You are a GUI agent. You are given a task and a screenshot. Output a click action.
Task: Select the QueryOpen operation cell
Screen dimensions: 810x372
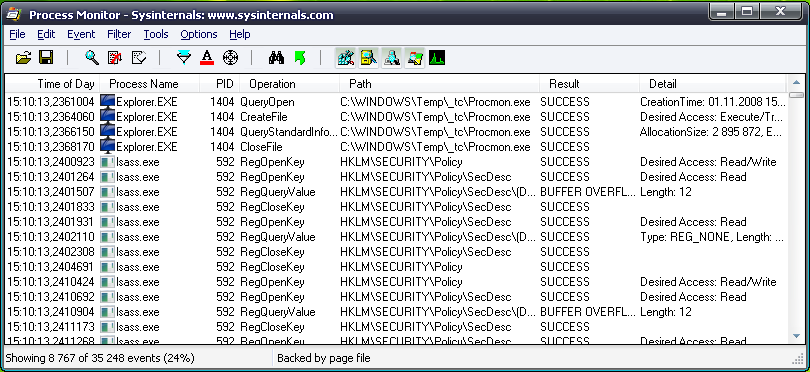pyautogui.click(x=289, y=102)
